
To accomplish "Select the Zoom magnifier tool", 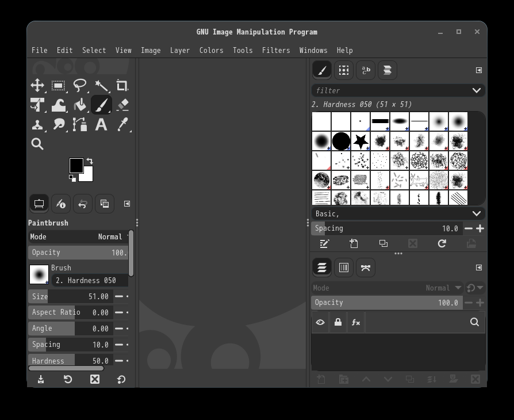I will (x=37, y=144).
